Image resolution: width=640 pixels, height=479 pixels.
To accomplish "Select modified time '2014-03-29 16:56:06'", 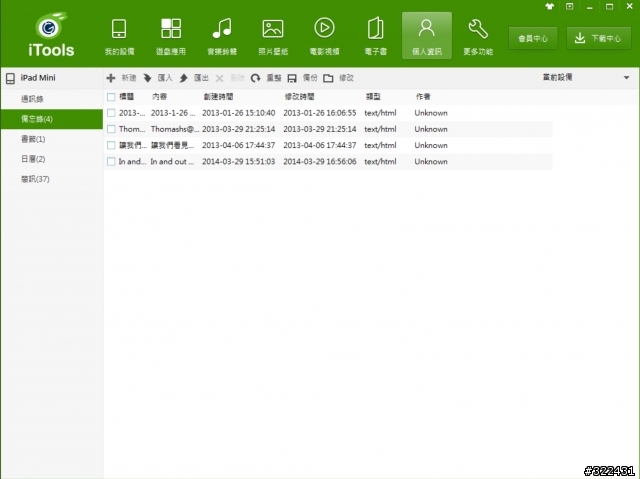I will click(x=320, y=162).
